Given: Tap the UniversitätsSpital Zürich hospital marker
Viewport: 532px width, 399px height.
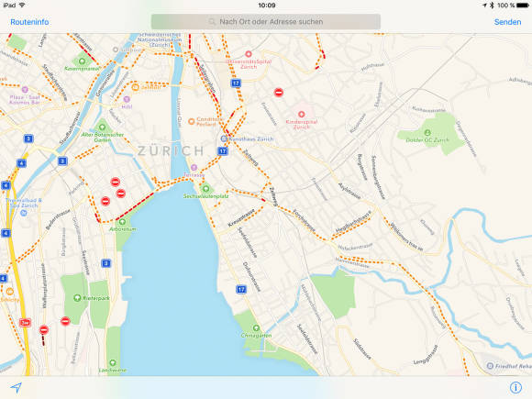Looking at the screenshot, I should (249, 54).
